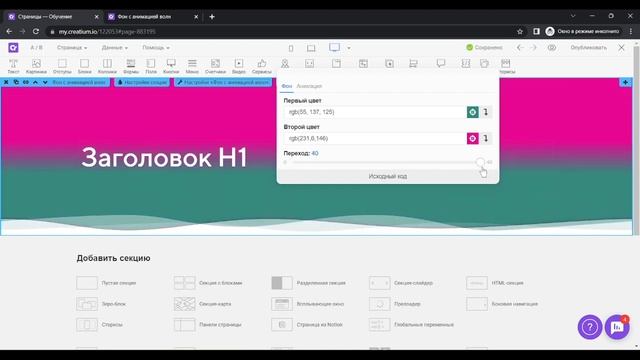Select the Блоки widget icon
This screenshot has width=640, height=360.
click(84, 66)
